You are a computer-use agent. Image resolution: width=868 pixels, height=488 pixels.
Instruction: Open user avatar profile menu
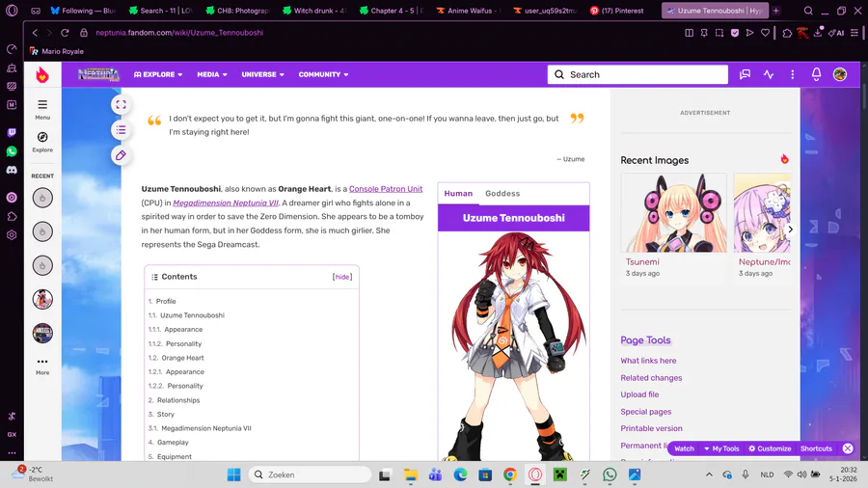840,74
